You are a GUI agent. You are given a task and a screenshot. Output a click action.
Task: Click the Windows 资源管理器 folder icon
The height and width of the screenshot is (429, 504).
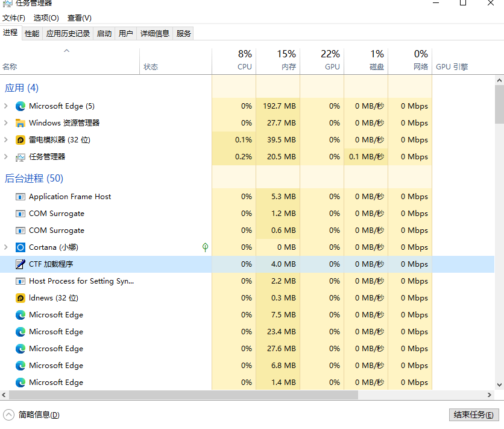(x=20, y=123)
